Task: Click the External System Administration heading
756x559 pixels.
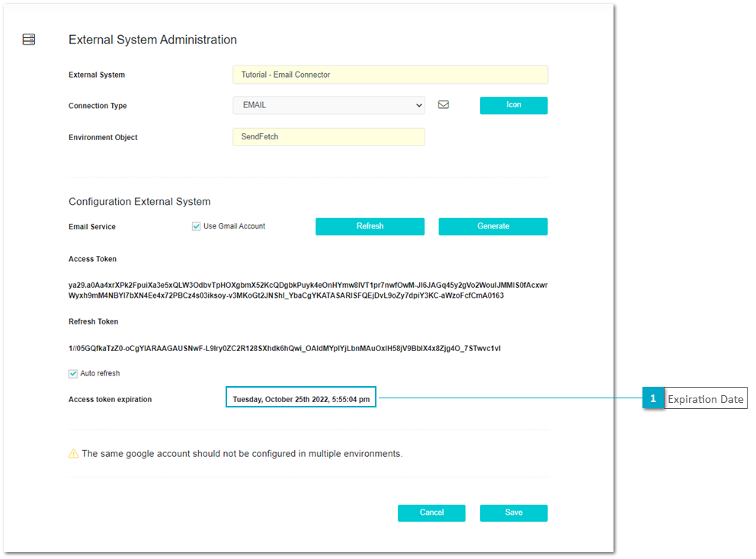Action: (x=152, y=40)
